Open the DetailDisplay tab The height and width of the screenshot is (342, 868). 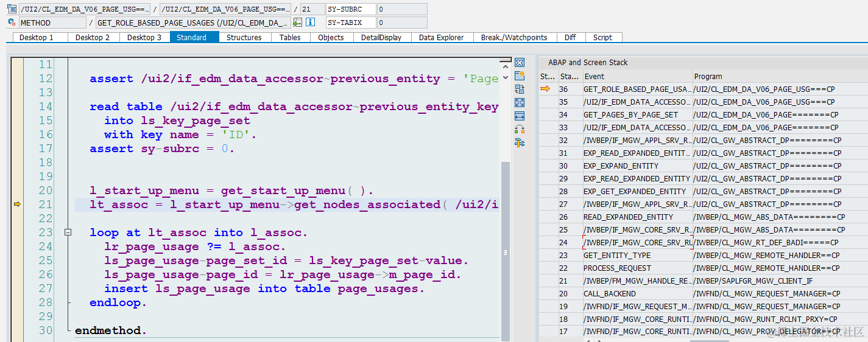(381, 37)
